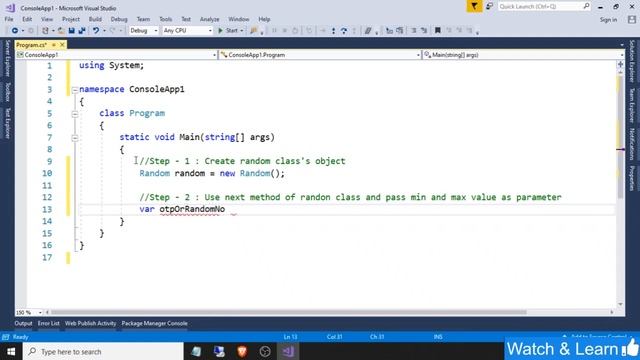The width and height of the screenshot is (640, 360).
Task: Collapse the class Program block
Action: 75,114
